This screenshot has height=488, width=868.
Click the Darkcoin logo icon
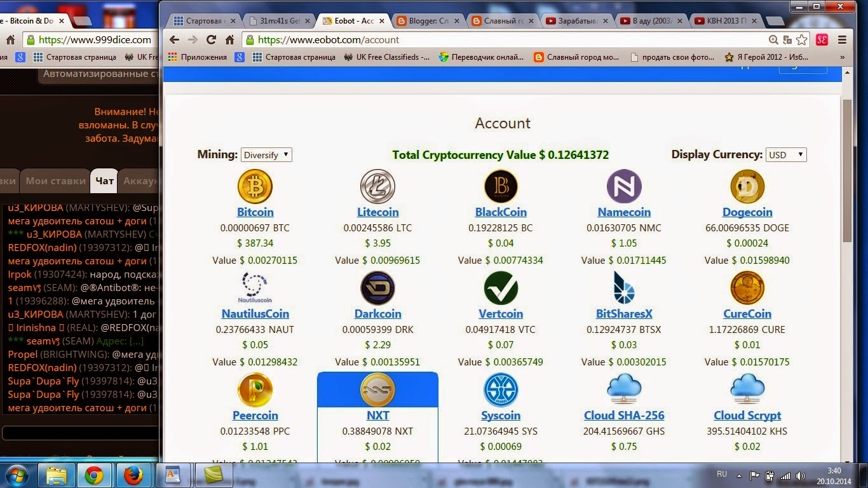(377, 288)
